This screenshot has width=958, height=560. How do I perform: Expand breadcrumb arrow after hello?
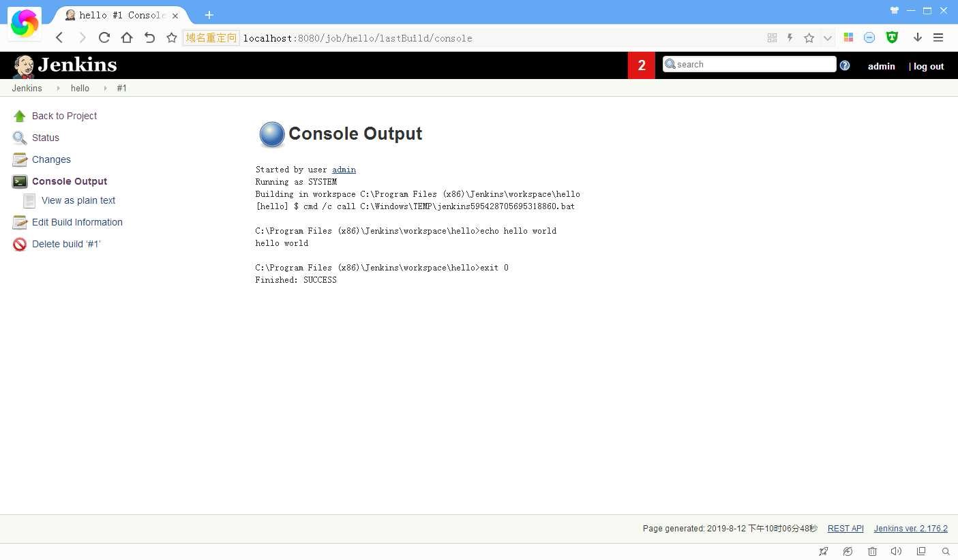[x=105, y=89]
